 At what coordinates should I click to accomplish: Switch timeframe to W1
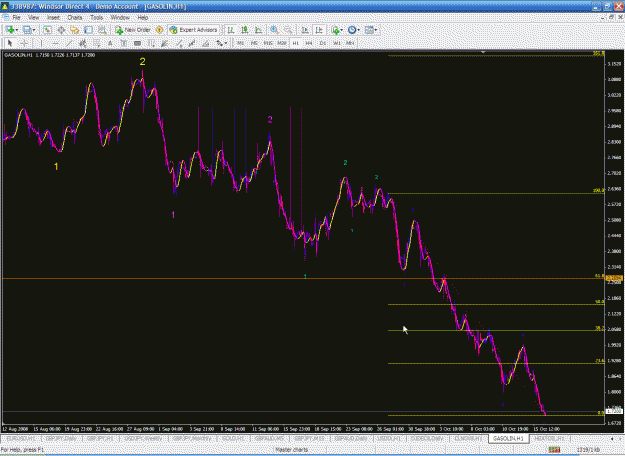[x=337, y=43]
